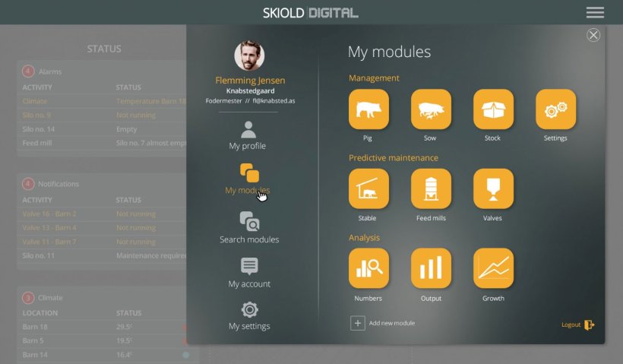Select the 'Barn 18' climate row
This screenshot has width=623, height=364.
pyautogui.click(x=102, y=327)
